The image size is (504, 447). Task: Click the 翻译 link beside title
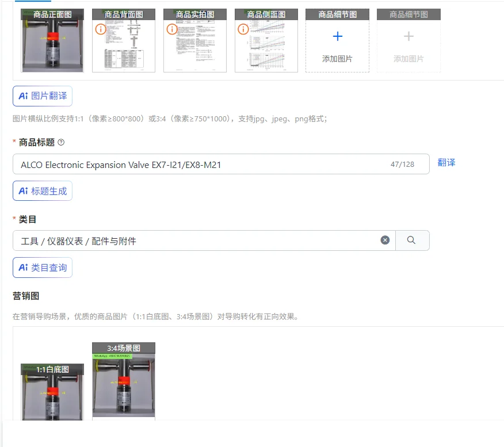pyautogui.click(x=446, y=163)
